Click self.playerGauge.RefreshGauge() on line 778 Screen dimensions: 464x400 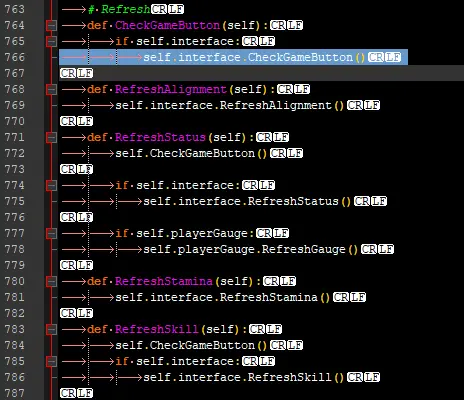point(251,249)
